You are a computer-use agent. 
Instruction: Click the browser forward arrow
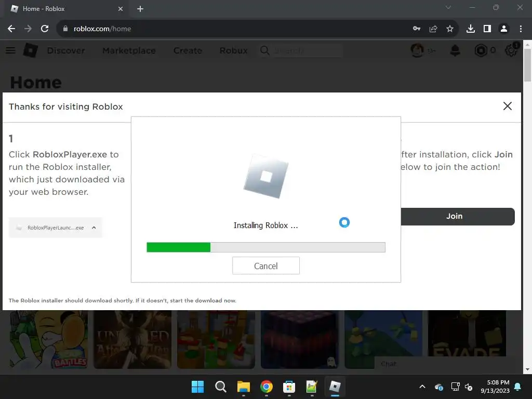coord(28,29)
